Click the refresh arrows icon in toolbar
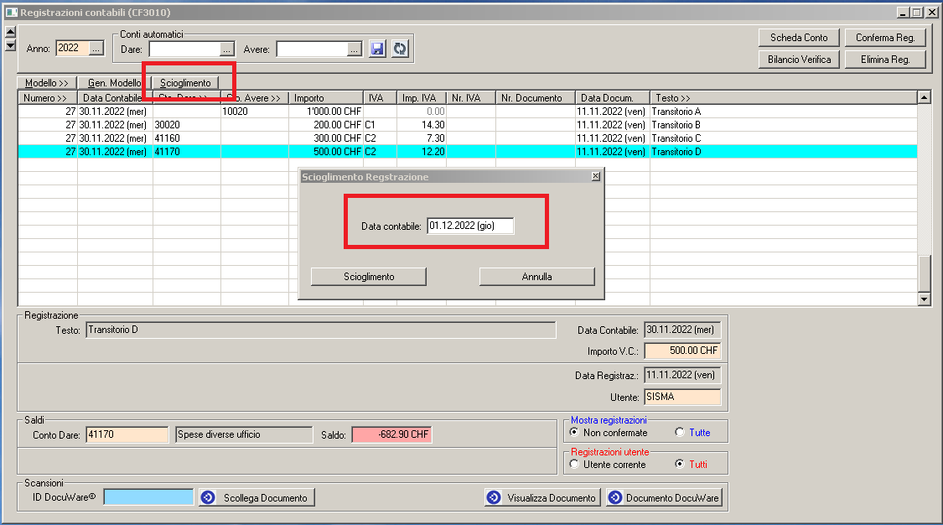Screen dimensions: 943x525 [x=399, y=48]
